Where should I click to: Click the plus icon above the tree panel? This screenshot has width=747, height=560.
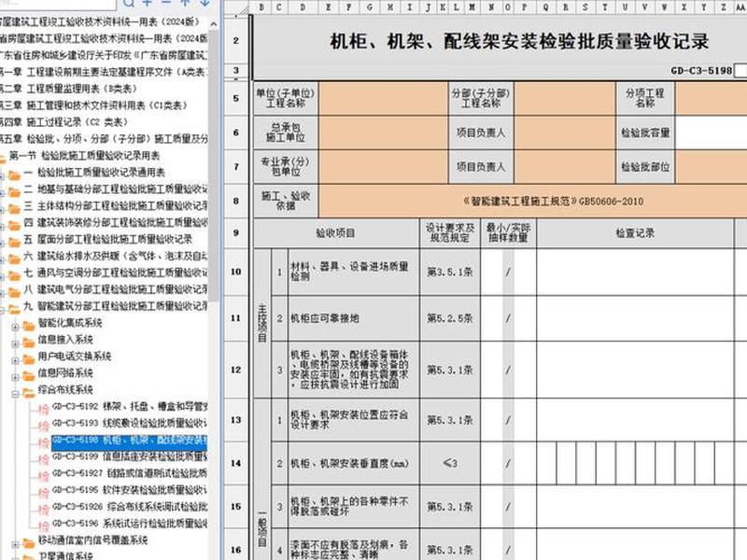(148, 3)
